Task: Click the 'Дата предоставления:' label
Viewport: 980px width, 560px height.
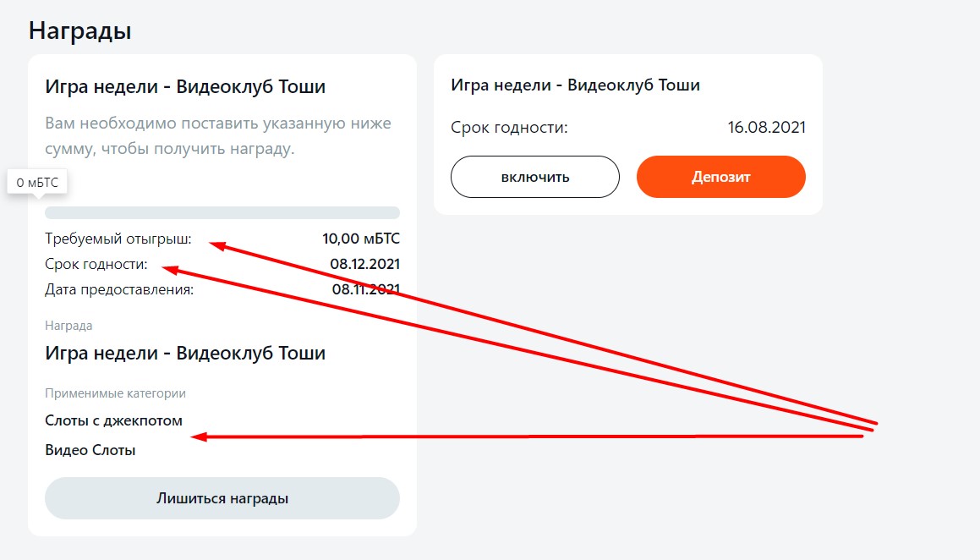Action: pyautogui.click(x=119, y=289)
